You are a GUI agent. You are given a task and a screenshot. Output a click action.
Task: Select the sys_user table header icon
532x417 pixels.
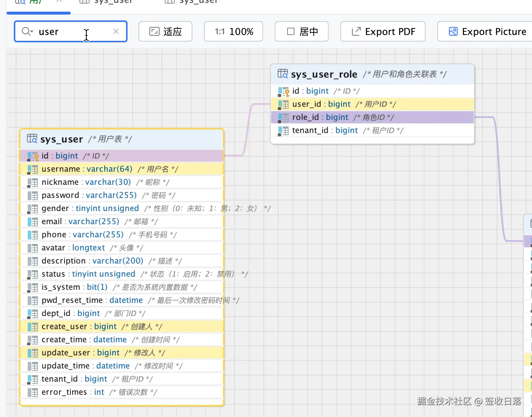tap(32, 139)
